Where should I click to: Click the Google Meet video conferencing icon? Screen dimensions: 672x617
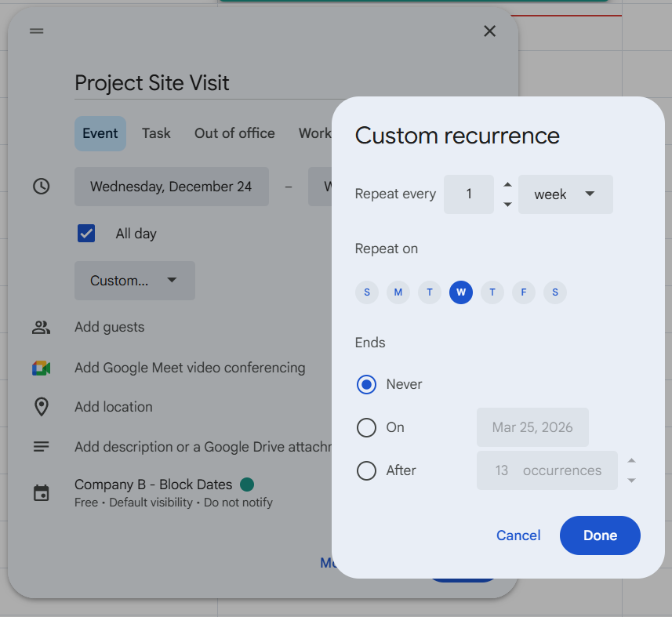click(x=41, y=367)
